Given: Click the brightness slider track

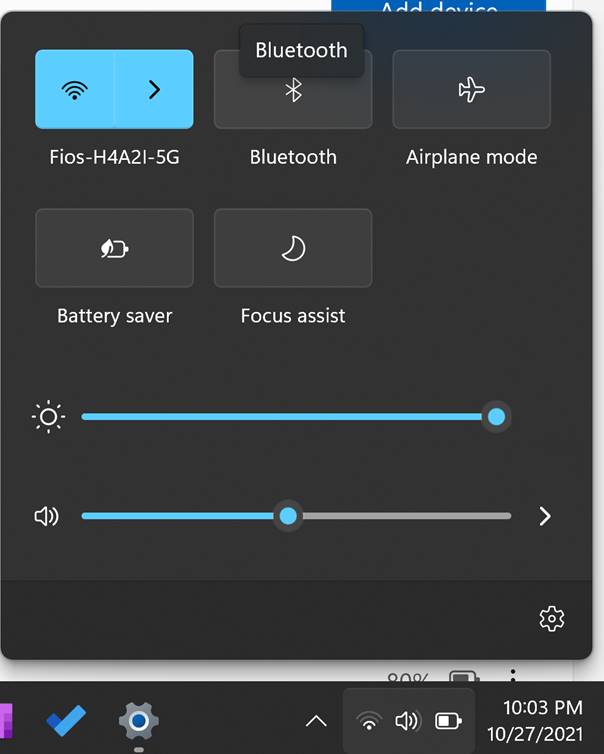Looking at the screenshot, I should (x=280, y=416).
